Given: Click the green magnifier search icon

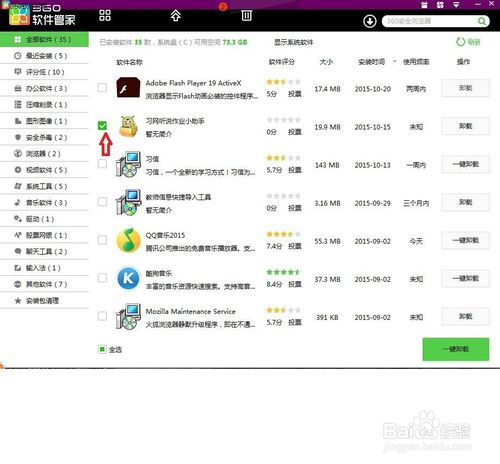Looking at the screenshot, I should [x=482, y=21].
